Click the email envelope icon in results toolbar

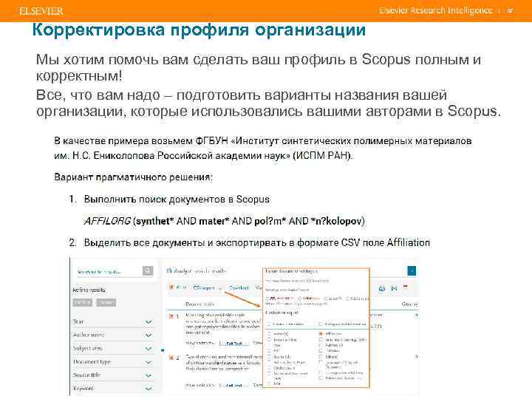(394, 288)
